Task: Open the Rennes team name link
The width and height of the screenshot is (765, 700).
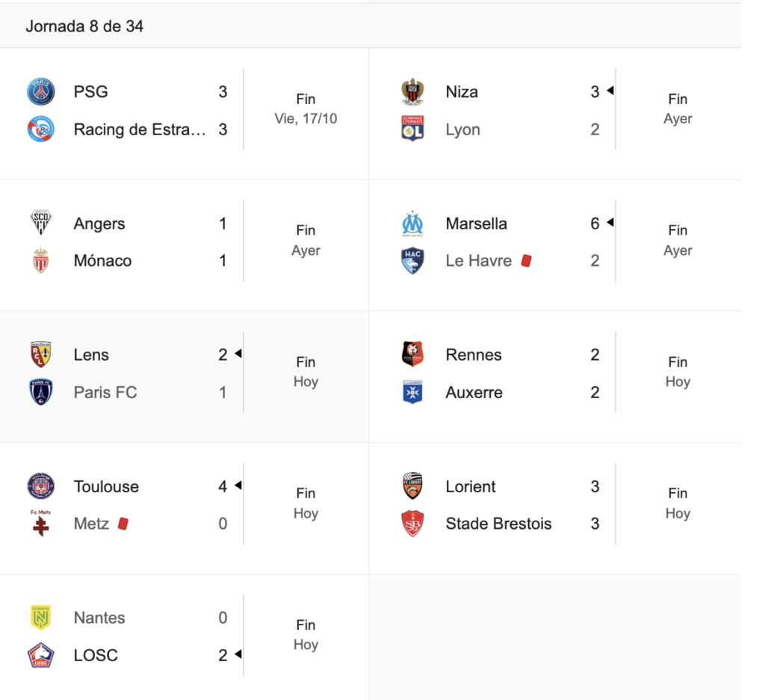Action: (474, 355)
